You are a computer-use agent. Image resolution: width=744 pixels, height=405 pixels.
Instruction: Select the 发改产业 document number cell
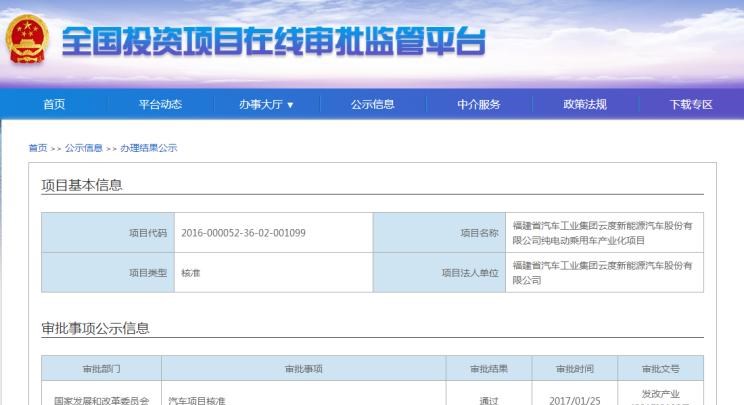pos(660,395)
